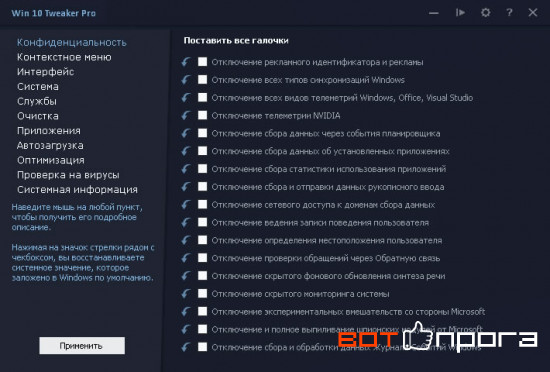Open help question mark icon
The width and height of the screenshot is (550, 372).
(509, 13)
